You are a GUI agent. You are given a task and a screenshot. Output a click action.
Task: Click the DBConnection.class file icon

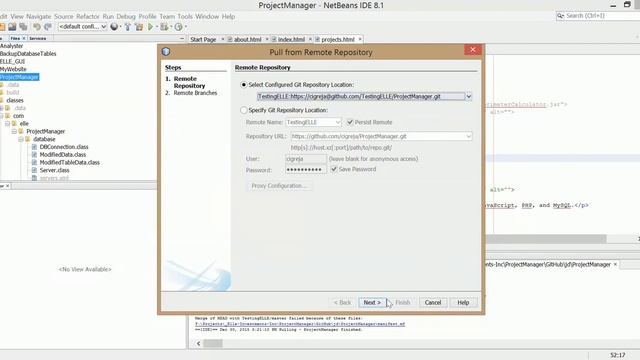click(x=34, y=147)
